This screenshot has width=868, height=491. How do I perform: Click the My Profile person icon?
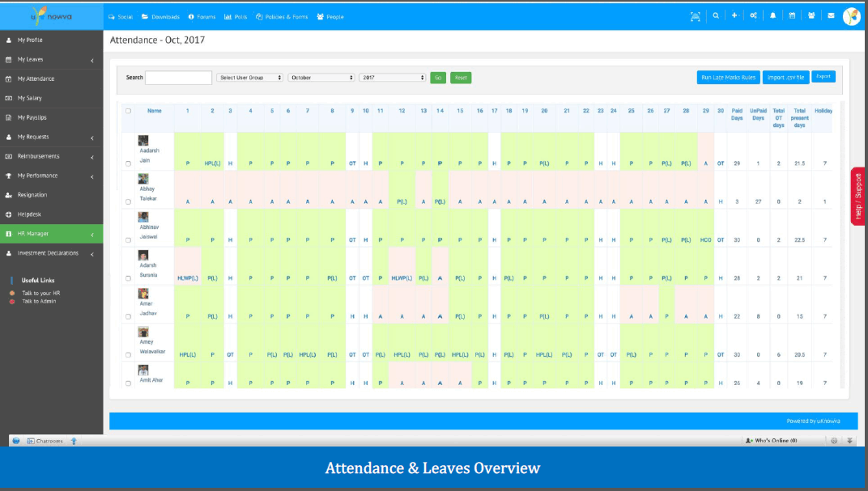tap(8, 40)
